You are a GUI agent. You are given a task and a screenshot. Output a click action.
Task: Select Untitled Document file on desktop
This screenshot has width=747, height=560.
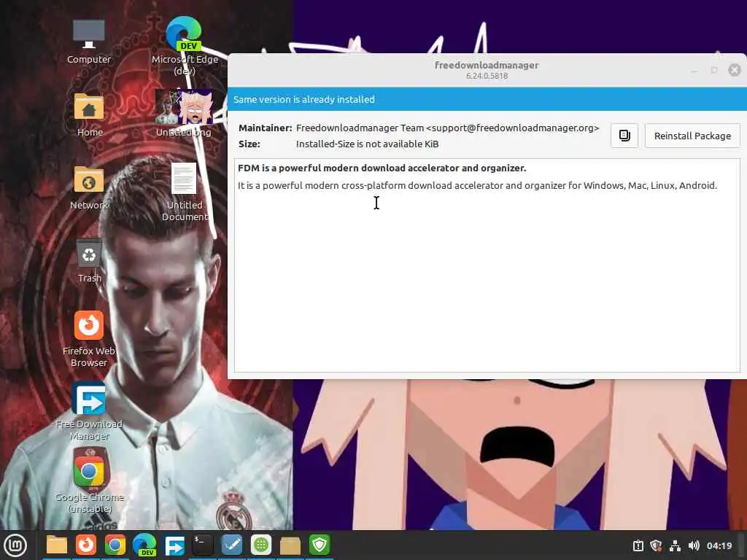tap(185, 192)
